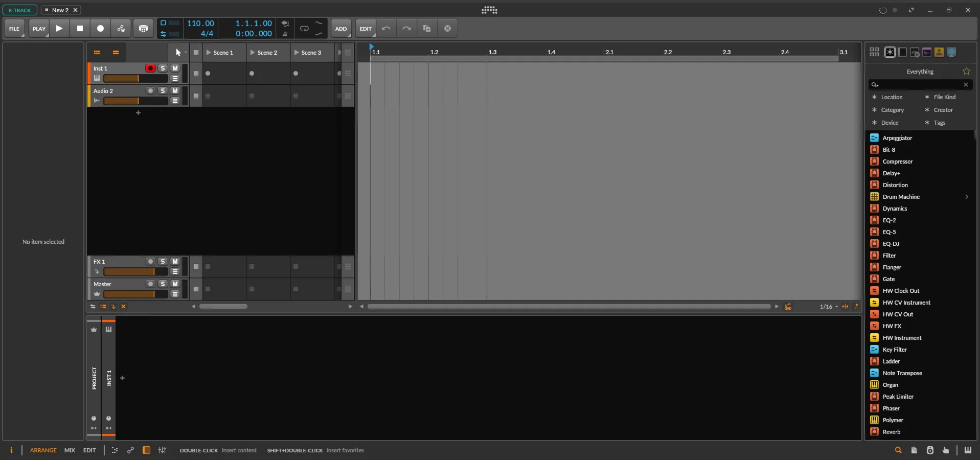Adjust the Inst 1 volume fader

[135, 78]
